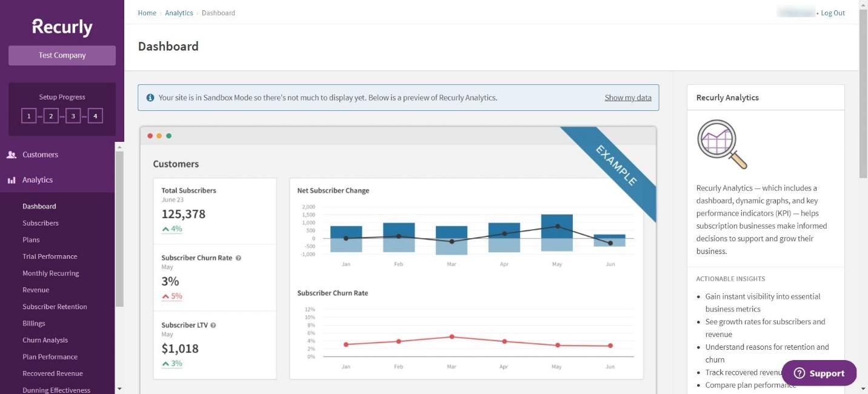This screenshot has height=394, width=868.
Task: Click the yellow dot in example window
Action: click(159, 136)
